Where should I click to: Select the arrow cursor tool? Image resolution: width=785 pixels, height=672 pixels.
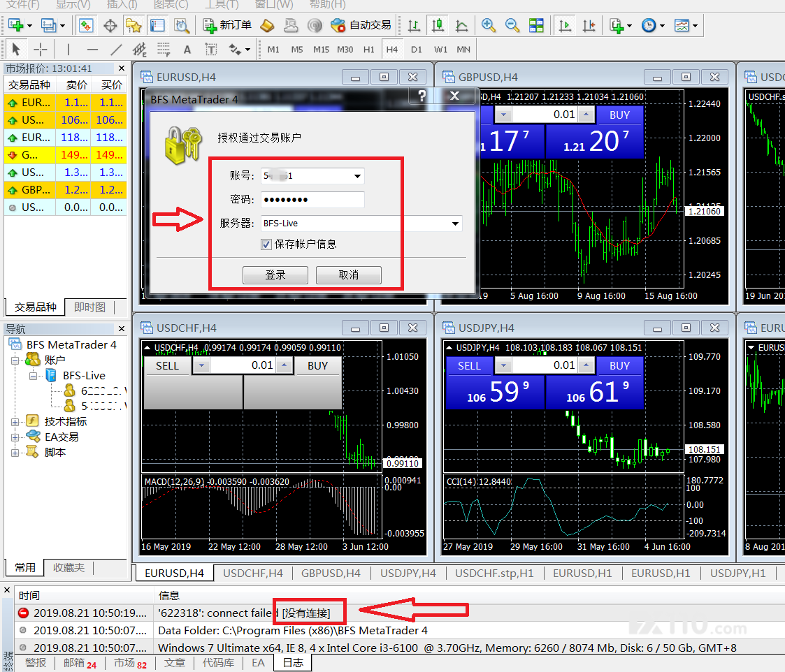pyautogui.click(x=16, y=49)
